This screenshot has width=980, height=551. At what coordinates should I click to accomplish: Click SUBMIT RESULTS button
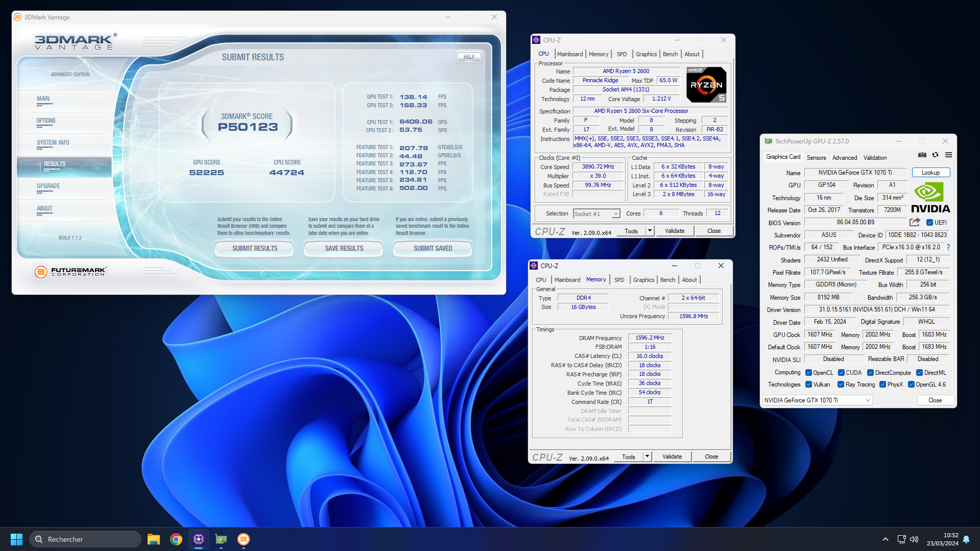255,249
